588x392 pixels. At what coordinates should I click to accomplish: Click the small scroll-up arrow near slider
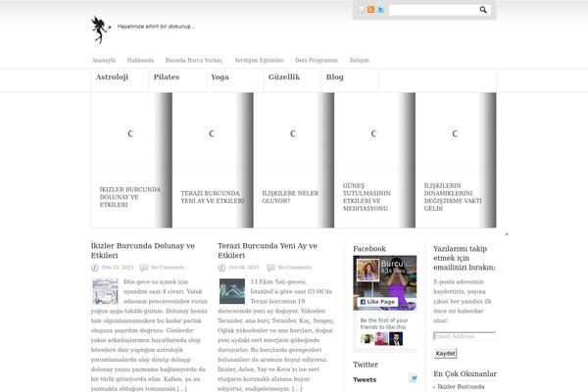[507, 234]
